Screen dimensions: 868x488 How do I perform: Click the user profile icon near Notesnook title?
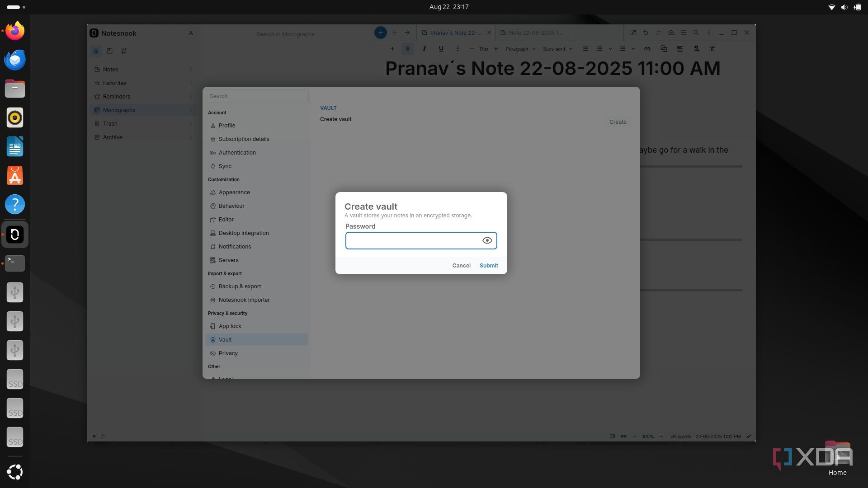click(x=191, y=33)
